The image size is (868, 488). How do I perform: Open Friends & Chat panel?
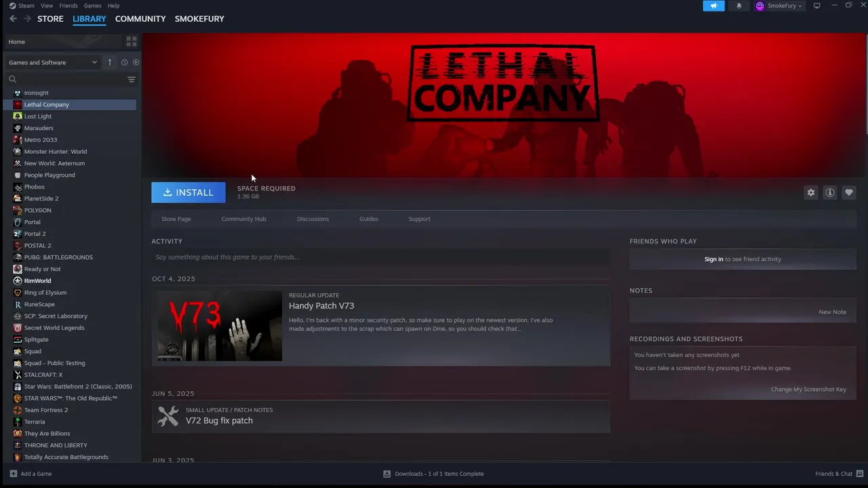click(x=838, y=474)
